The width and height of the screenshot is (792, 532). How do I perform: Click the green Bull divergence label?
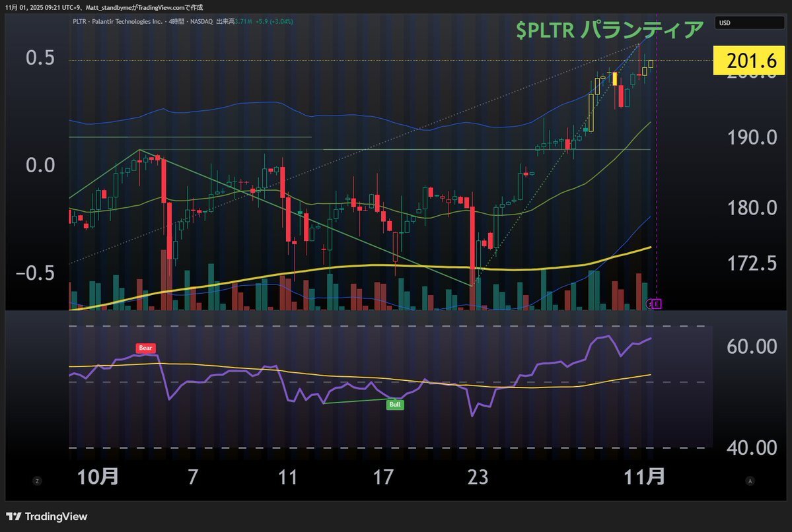coord(394,405)
